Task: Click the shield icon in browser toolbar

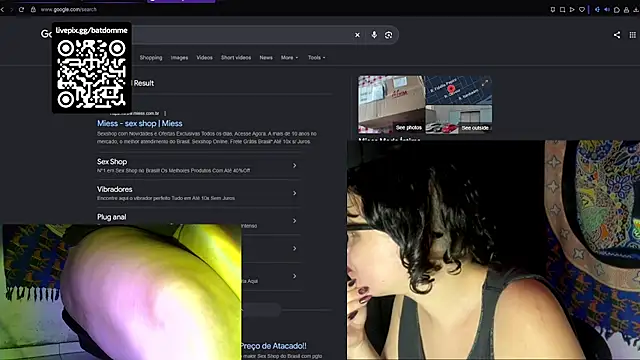Action: tap(553, 9)
